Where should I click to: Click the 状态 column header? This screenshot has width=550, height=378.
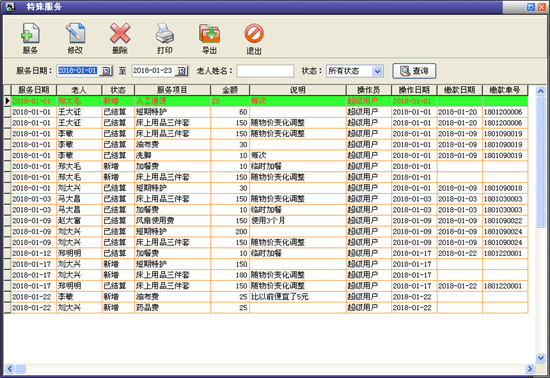pyautogui.click(x=118, y=90)
